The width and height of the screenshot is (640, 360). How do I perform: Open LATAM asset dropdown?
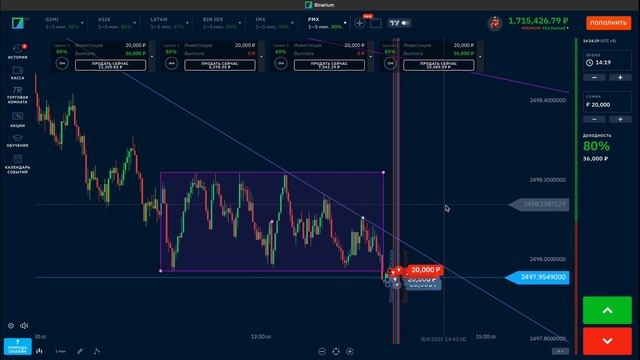pos(187,23)
